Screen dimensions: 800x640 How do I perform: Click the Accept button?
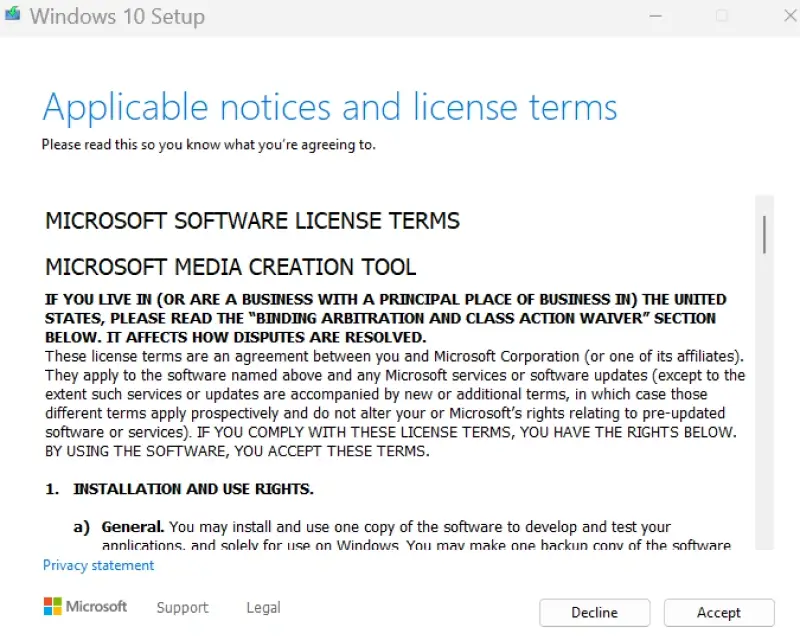click(x=718, y=612)
